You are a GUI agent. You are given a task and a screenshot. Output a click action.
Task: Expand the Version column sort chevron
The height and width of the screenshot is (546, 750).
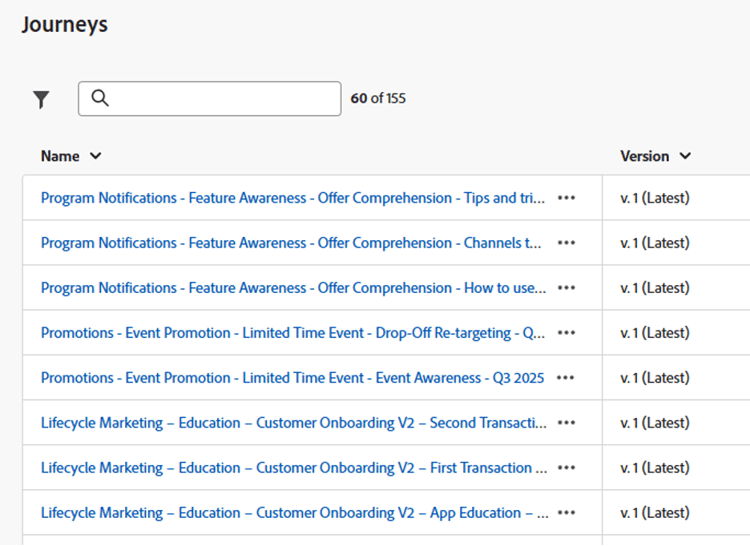pos(685,156)
